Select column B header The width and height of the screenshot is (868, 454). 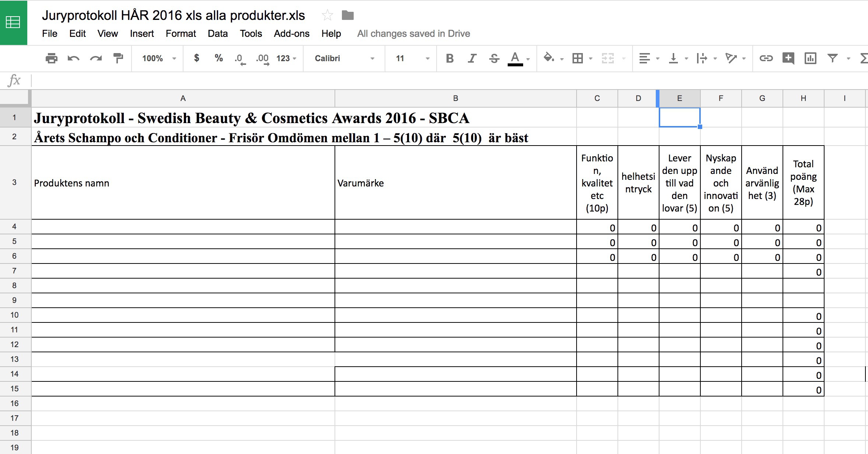pos(456,98)
